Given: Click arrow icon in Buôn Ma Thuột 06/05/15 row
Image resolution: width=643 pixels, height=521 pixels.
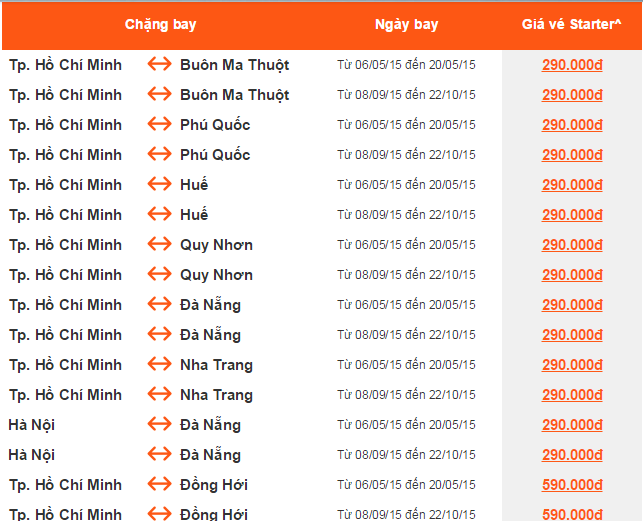Looking at the screenshot, I should pyautogui.click(x=160, y=65).
